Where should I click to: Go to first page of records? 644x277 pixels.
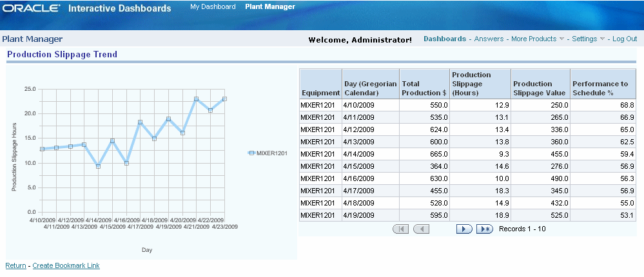click(x=401, y=229)
